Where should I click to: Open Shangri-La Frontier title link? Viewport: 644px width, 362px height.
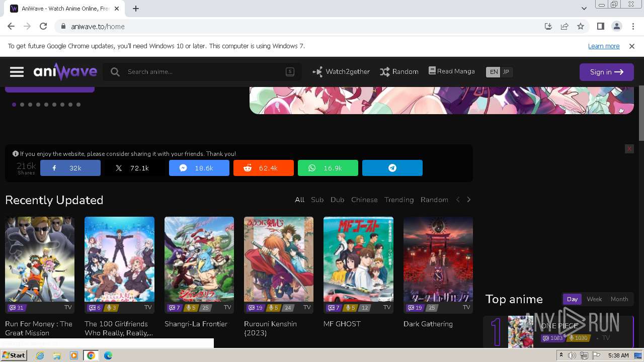tap(196, 324)
